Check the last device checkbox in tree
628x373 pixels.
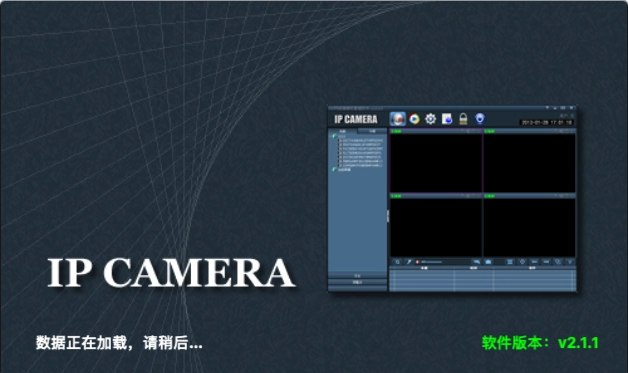340,165
